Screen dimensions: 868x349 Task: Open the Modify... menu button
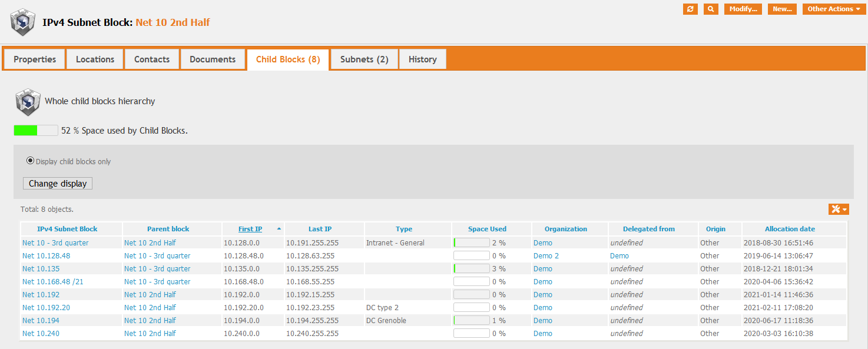(743, 9)
